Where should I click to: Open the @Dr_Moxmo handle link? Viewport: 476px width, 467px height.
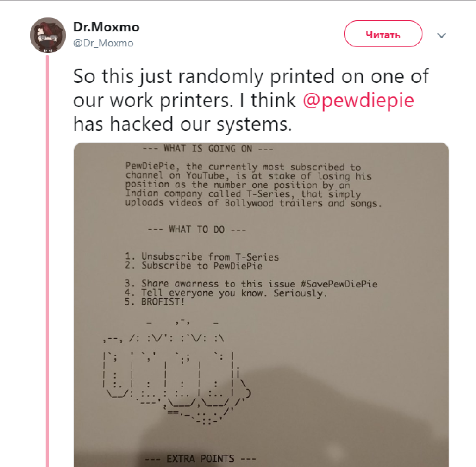[103, 43]
